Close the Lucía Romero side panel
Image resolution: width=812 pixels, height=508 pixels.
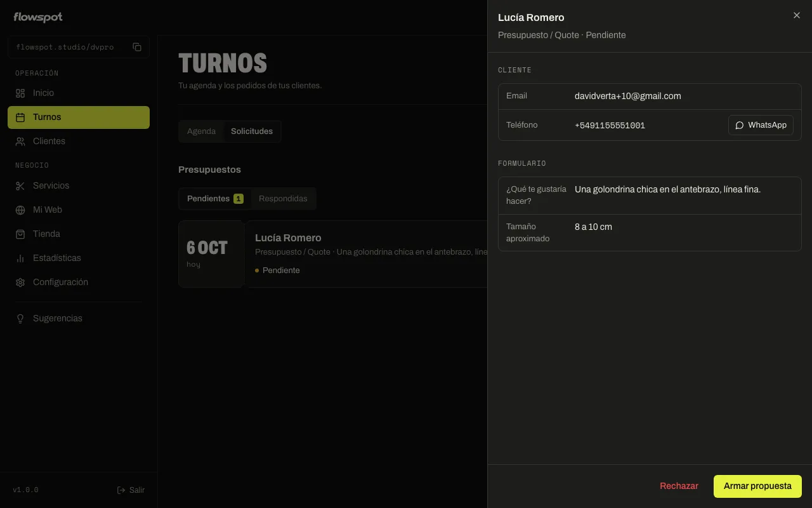tap(797, 15)
